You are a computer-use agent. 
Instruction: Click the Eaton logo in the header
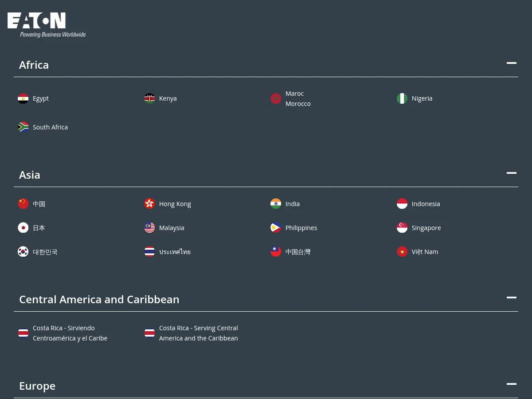point(47,24)
